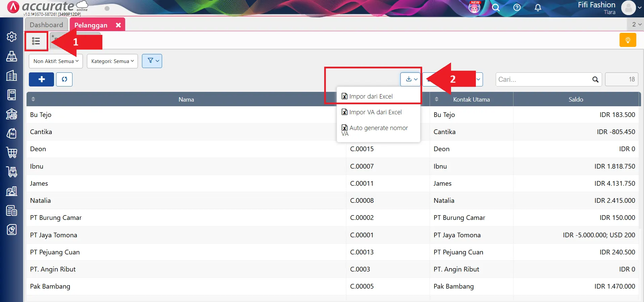The height and width of the screenshot is (302, 644).
Task: Open the help question mark icon
Action: (x=517, y=7)
